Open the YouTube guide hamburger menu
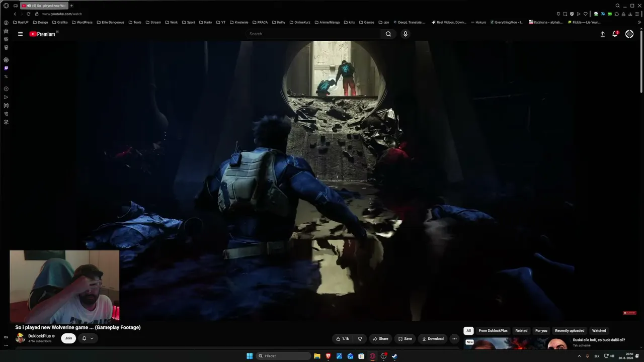644x362 pixels. point(20,34)
